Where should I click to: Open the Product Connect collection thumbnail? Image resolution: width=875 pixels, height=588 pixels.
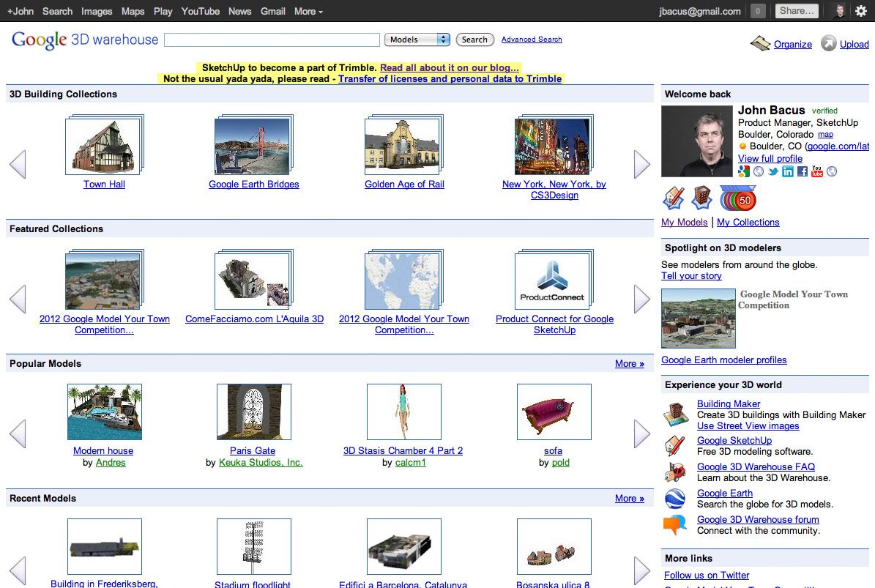(554, 280)
